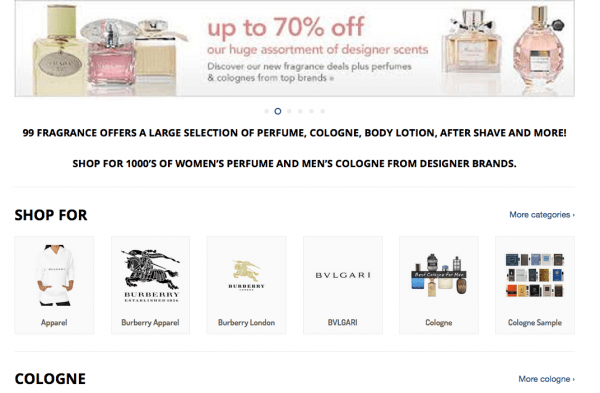Select the first carousel dot indicator
The width and height of the screenshot is (600, 393).
pyautogui.click(x=266, y=111)
